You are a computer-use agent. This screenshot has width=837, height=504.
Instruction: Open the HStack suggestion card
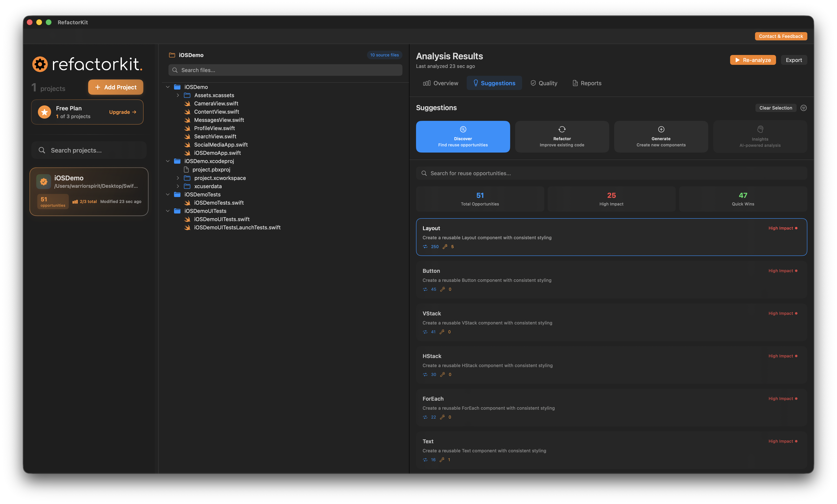click(x=611, y=365)
